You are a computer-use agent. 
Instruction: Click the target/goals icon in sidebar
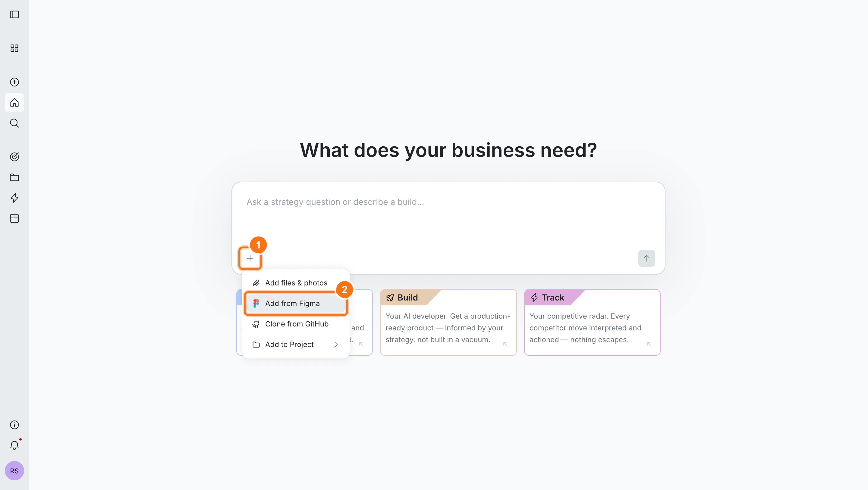pos(14,157)
